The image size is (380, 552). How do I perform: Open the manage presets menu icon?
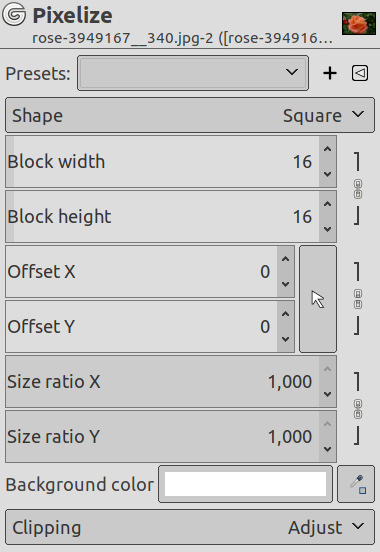[x=360, y=73]
